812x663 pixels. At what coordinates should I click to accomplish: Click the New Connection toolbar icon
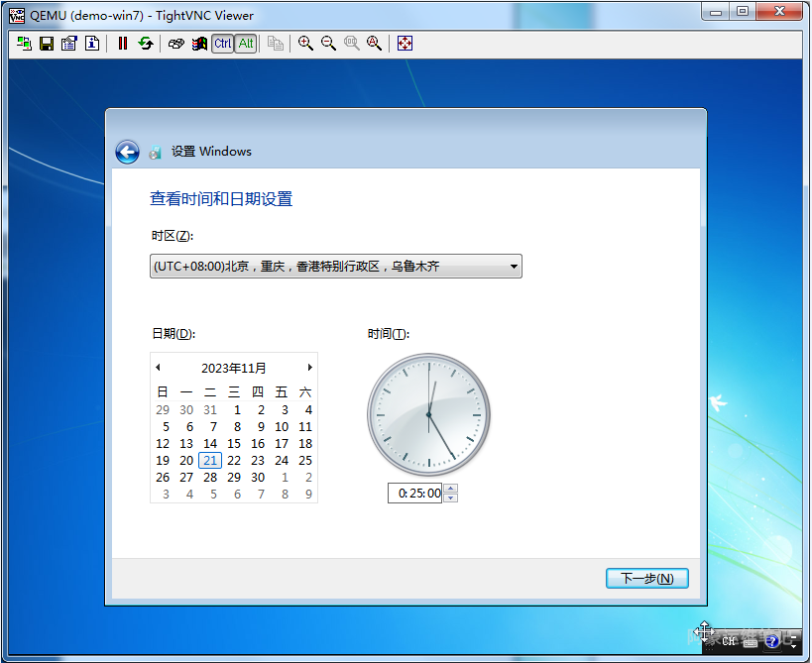pos(24,44)
